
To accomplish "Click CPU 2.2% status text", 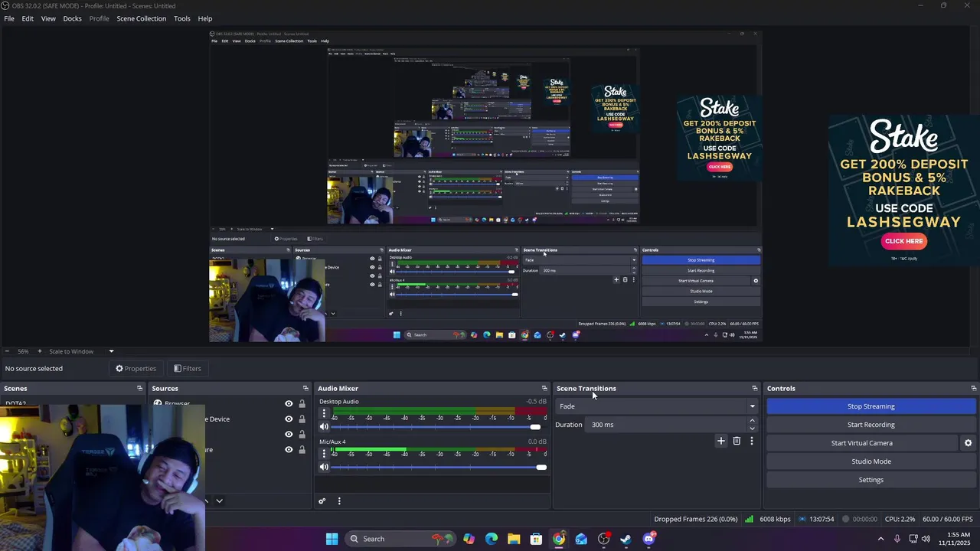I will [900, 519].
